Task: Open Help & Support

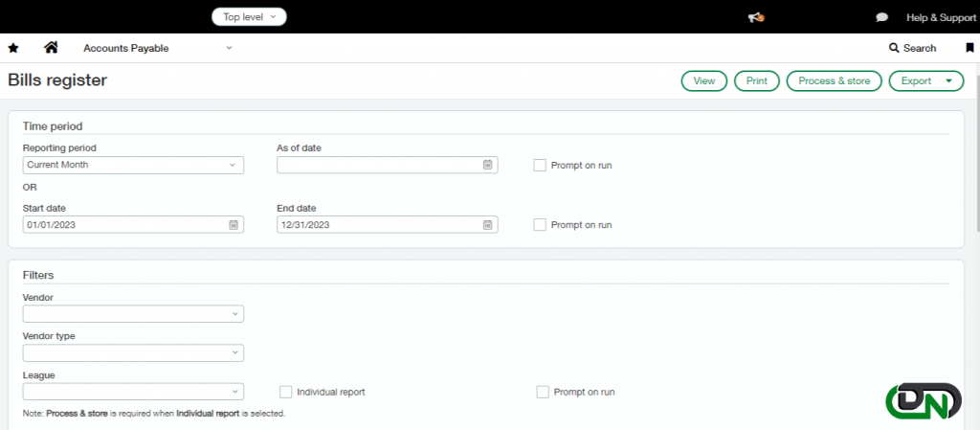Action: pyautogui.click(x=941, y=17)
